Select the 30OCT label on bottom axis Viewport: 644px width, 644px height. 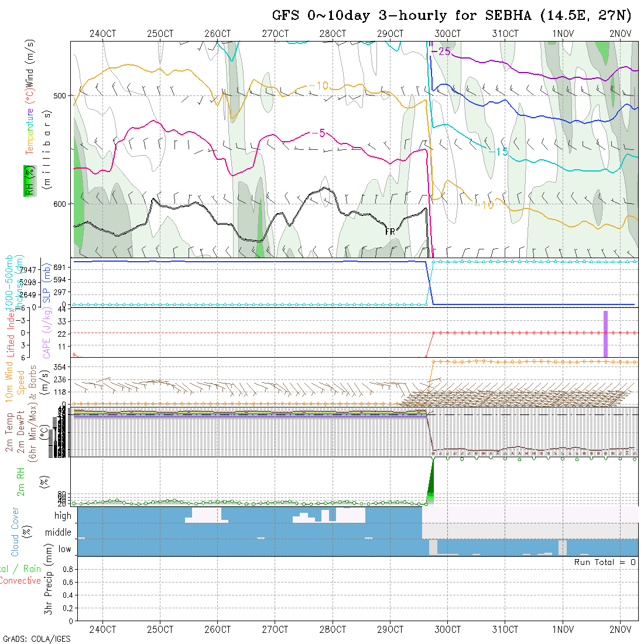point(447,629)
